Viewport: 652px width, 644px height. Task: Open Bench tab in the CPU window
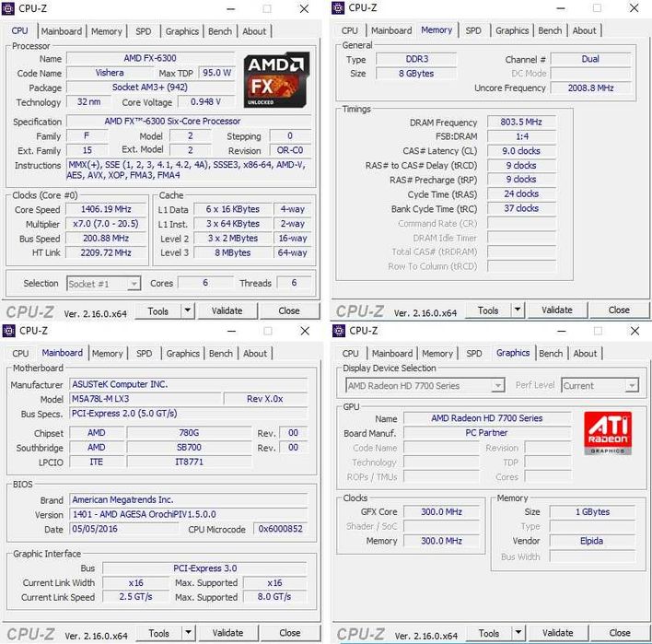pos(220,31)
